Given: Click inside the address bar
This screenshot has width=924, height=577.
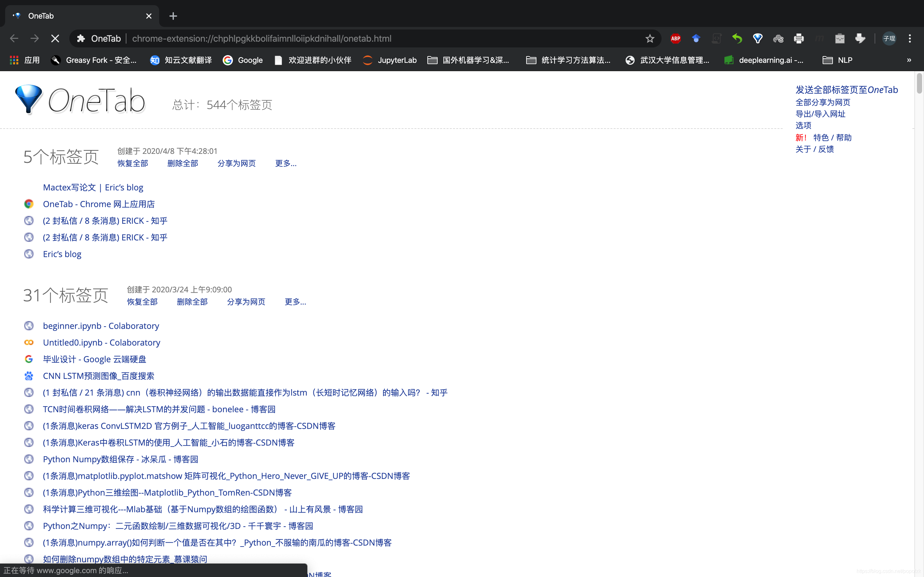Looking at the screenshot, I should (344, 38).
